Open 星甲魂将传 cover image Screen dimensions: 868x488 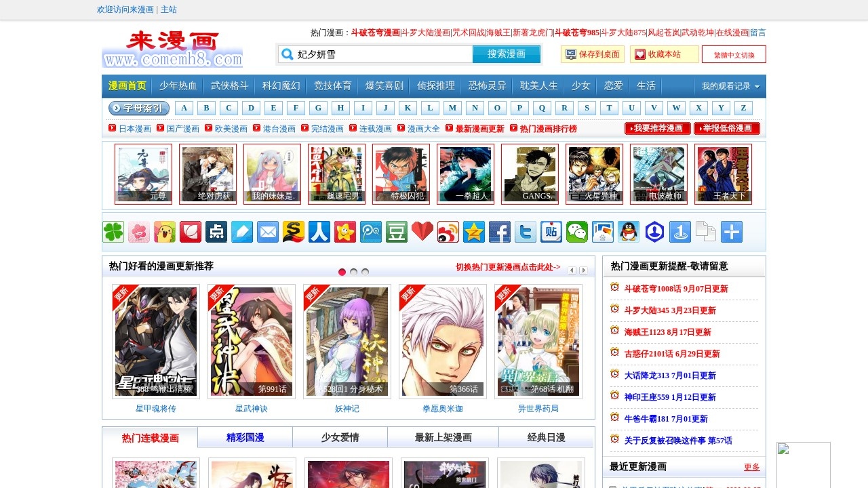coord(156,342)
